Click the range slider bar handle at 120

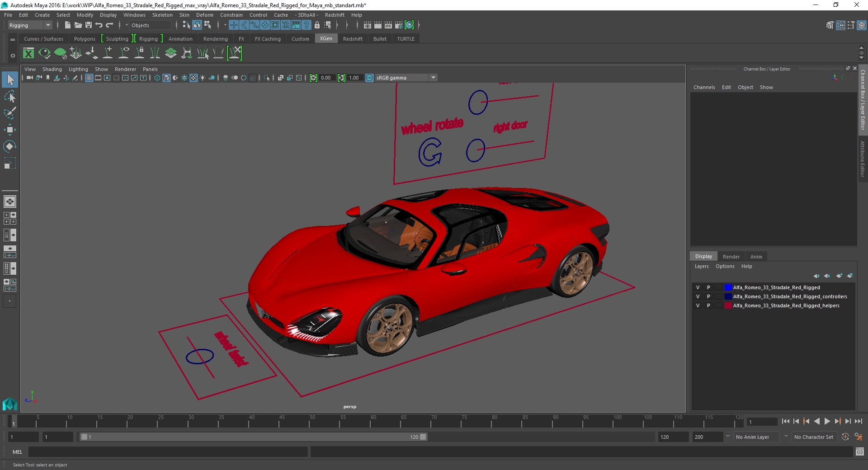pos(423,437)
